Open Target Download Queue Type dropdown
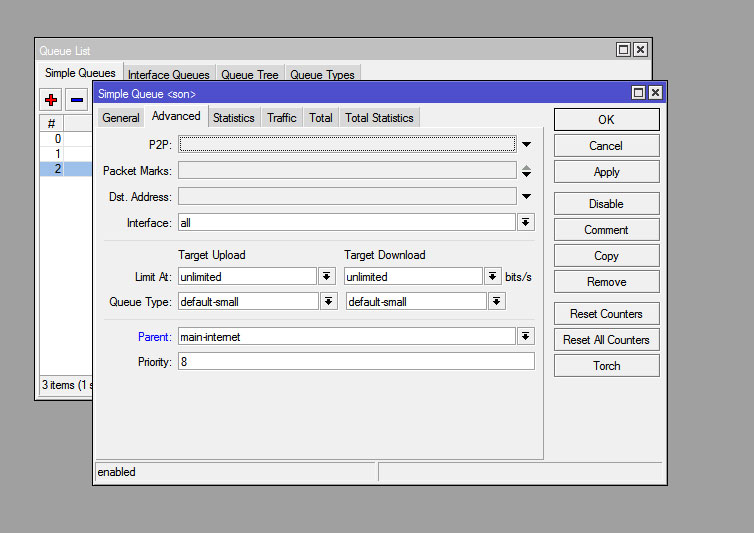The image size is (754, 533). (496, 301)
